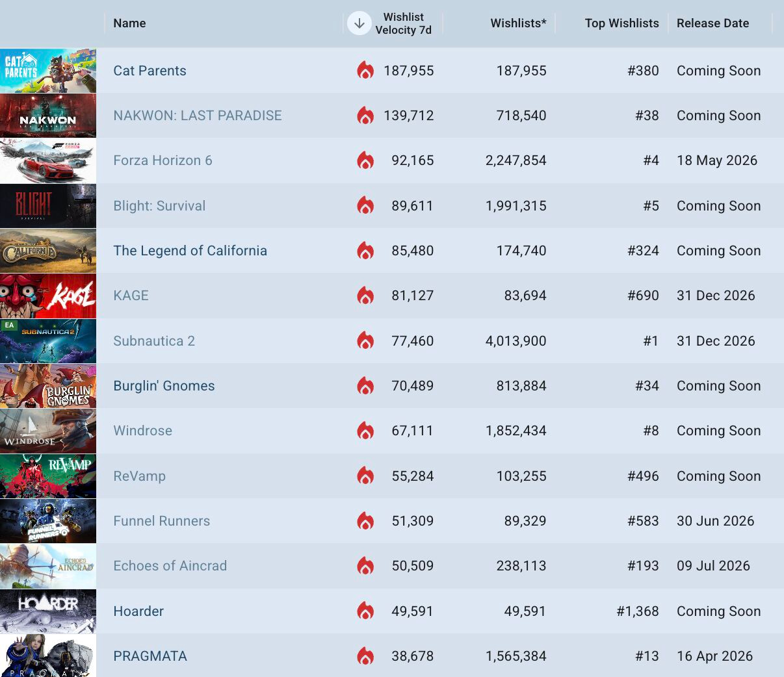784x677 pixels.
Task: Select wishlist count 4,013,900
Action: click(516, 341)
